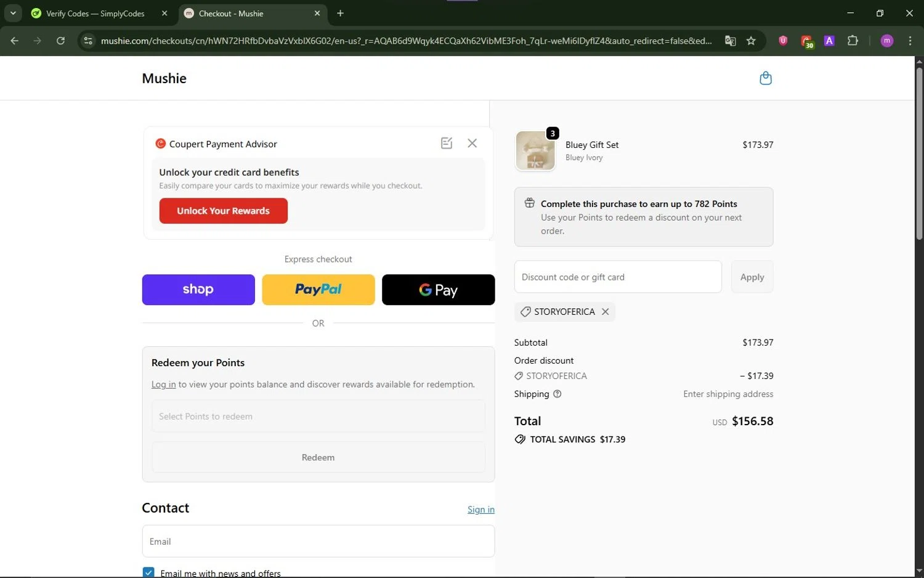
Task: Click the Mushie store logo text
Action: click(164, 78)
